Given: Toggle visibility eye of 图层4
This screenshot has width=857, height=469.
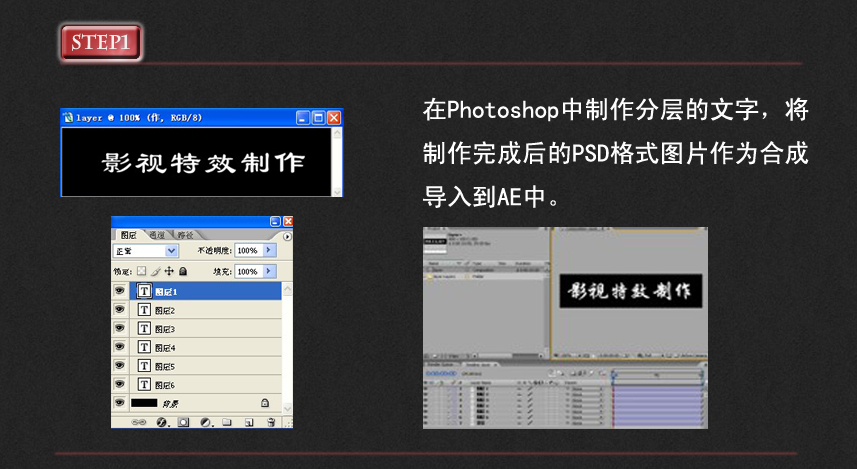Looking at the screenshot, I should click(x=119, y=347).
